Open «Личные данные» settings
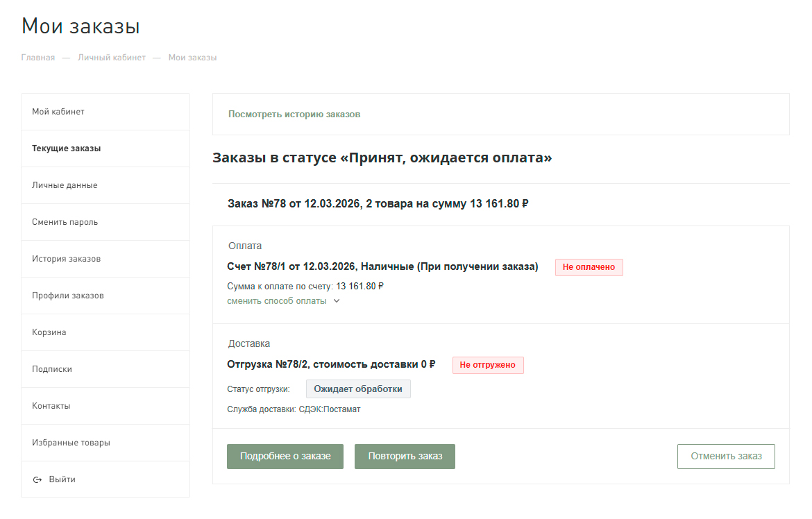Screen dimensions: 812x519 [x=61, y=185]
